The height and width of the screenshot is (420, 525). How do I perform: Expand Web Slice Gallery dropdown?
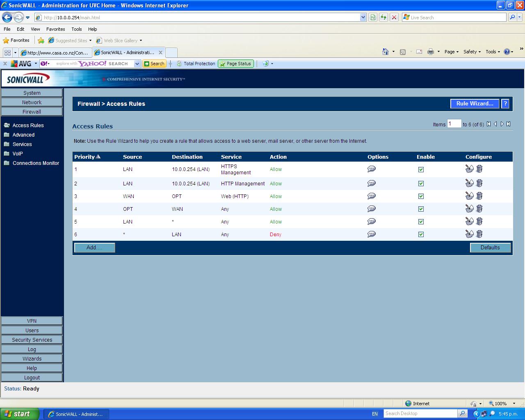tap(141, 41)
